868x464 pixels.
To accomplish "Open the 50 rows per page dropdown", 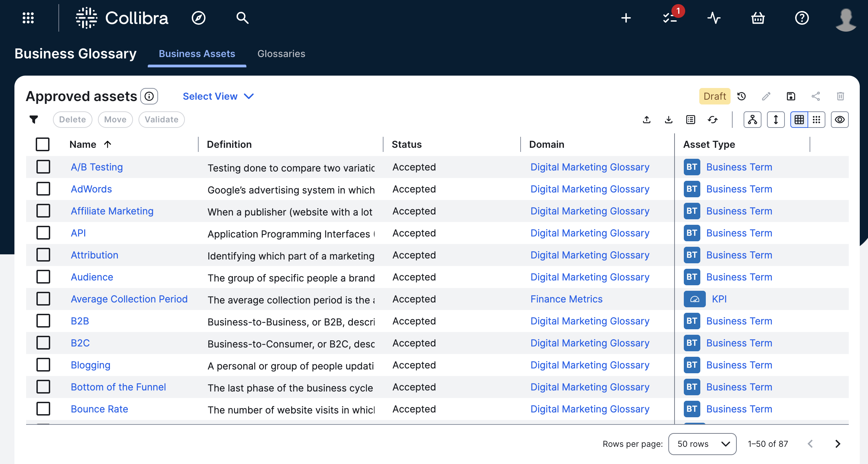I will 702,444.
